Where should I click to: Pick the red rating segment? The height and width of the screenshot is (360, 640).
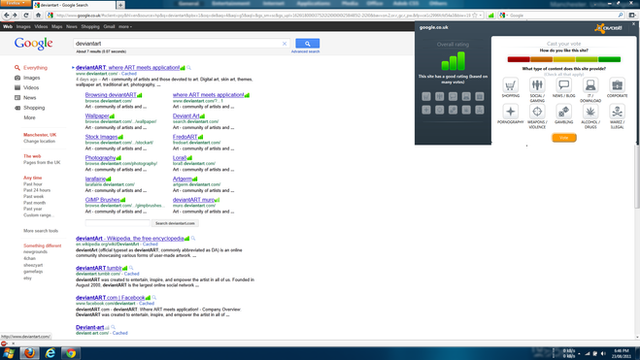[519, 59]
